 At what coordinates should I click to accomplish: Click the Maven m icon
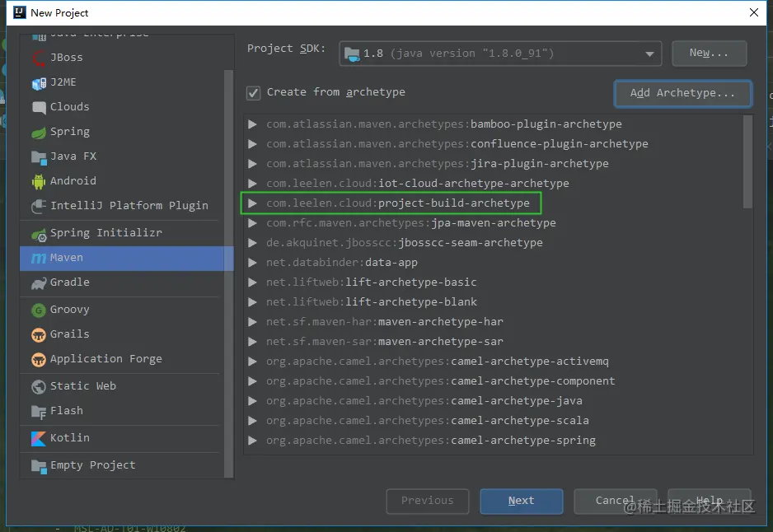pos(39,258)
